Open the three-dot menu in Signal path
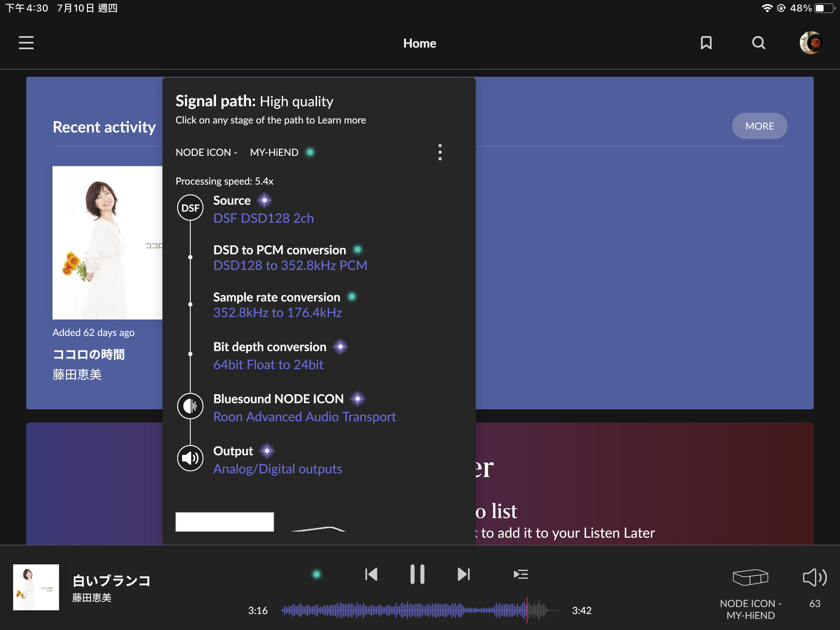Screen dimensions: 840x630 (440, 152)
